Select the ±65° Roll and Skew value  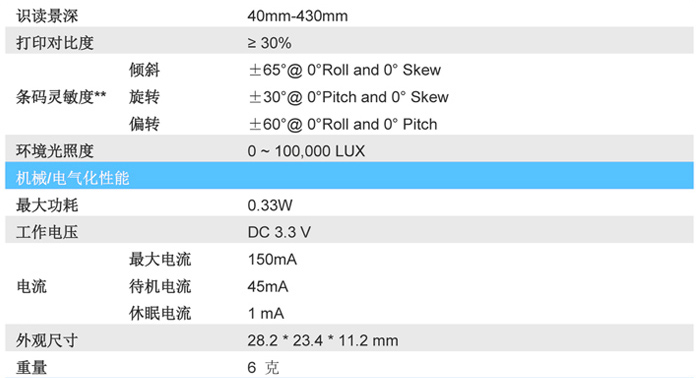point(345,70)
